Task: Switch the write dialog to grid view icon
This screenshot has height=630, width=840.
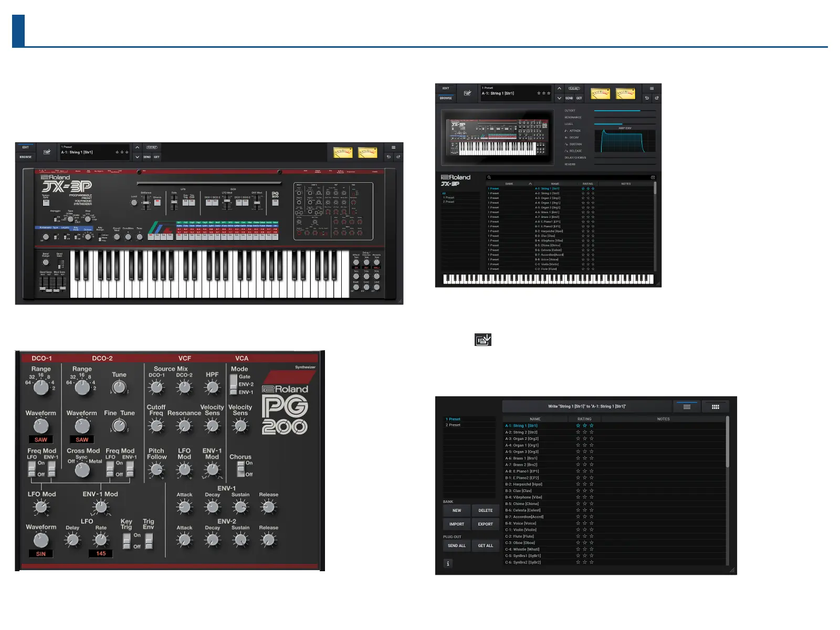Action: coord(716,407)
